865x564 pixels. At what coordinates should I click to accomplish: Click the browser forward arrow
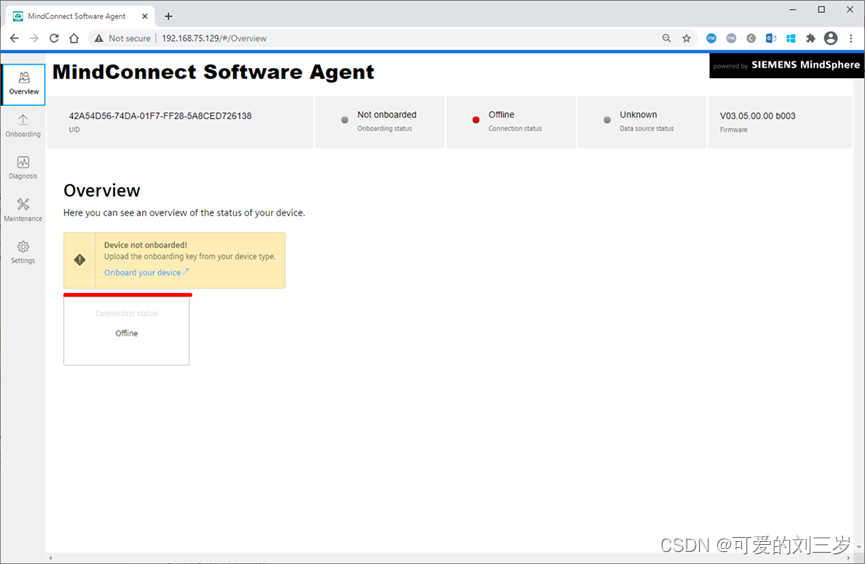(x=34, y=38)
